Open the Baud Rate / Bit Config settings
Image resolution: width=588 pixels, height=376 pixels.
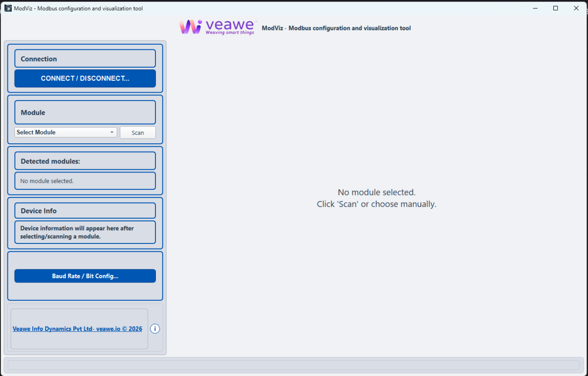[x=85, y=276]
